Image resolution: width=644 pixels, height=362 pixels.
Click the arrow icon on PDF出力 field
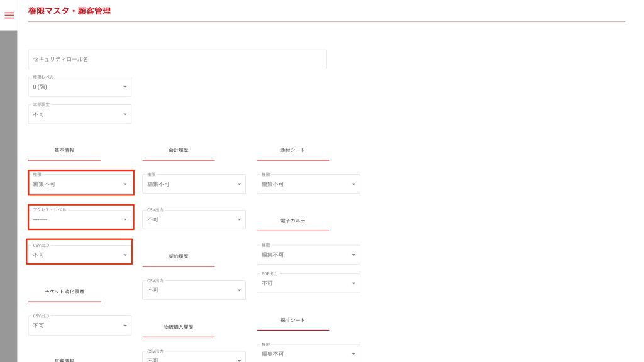point(353,283)
